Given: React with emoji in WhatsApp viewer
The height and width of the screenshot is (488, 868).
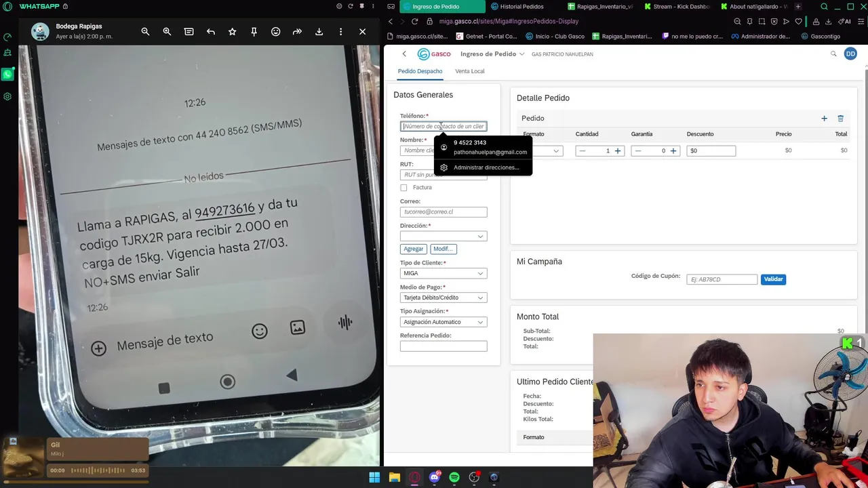Looking at the screenshot, I should pos(275,32).
